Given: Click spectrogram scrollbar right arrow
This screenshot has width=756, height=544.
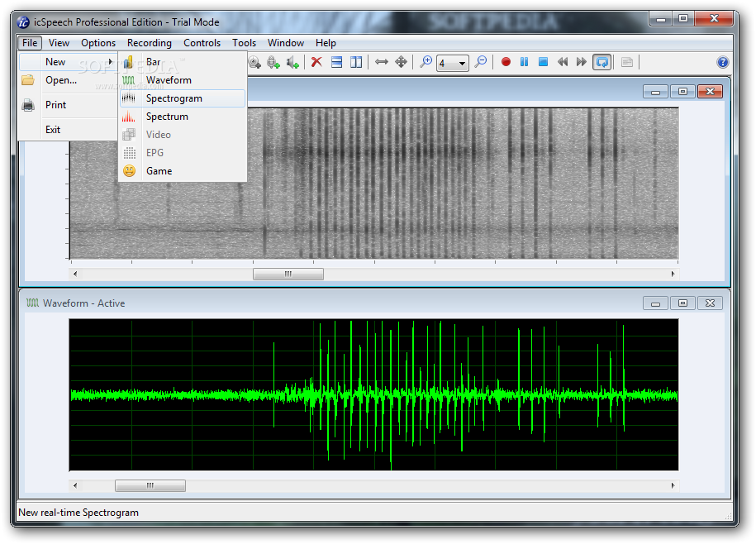Looking at the screenshot, I should pos(673,274).
